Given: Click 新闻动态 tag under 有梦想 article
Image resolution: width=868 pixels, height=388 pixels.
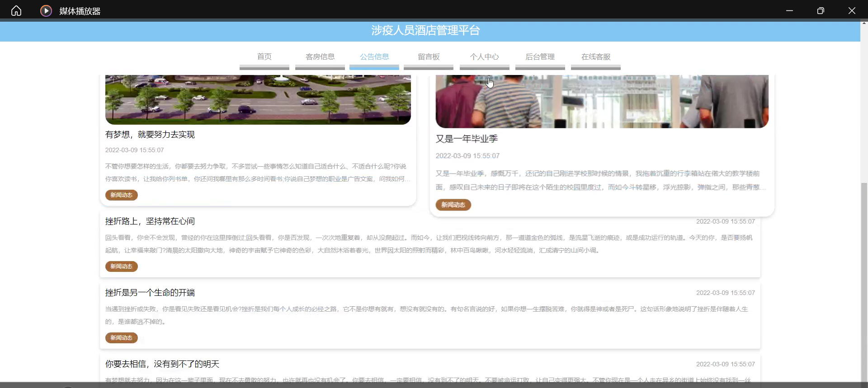Looking at the screenshot, I should pos(122,195).
